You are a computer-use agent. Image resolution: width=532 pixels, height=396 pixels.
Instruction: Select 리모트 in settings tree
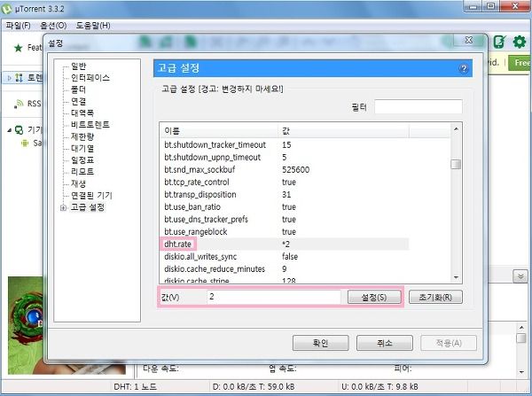click(82, 172)
